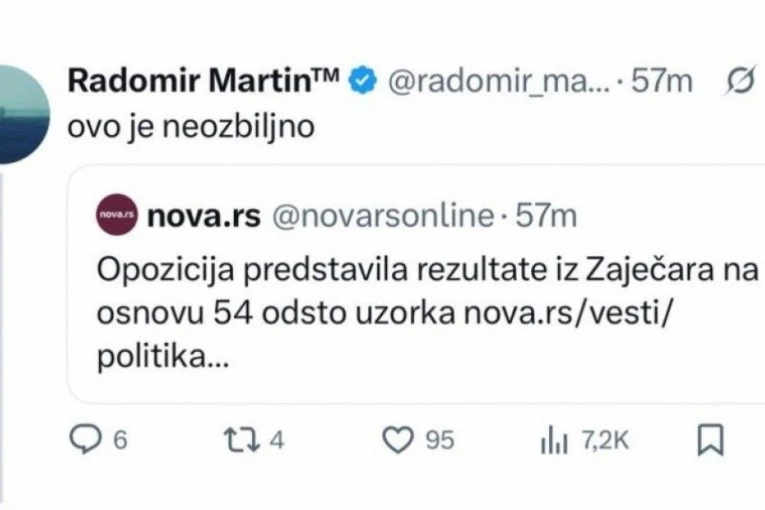Viewport: 765px width, 510px height.
Task: Like the tweet with the heart icon
Action: 399,441
